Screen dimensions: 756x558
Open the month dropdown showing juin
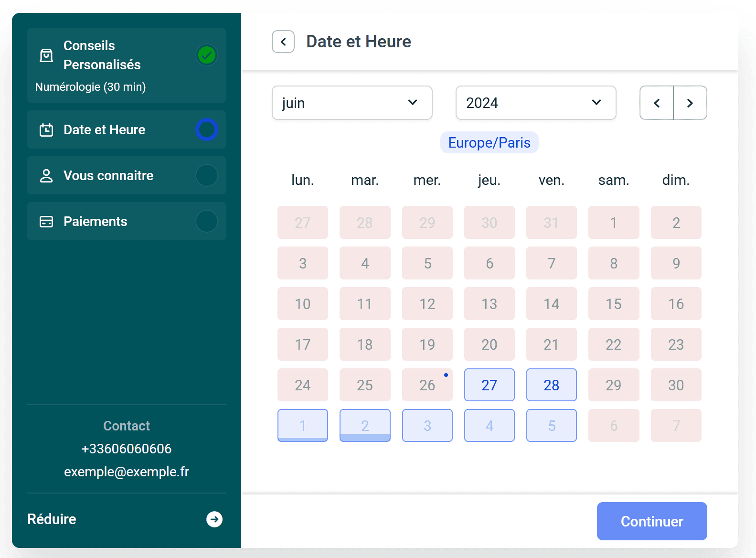point(352,103)
